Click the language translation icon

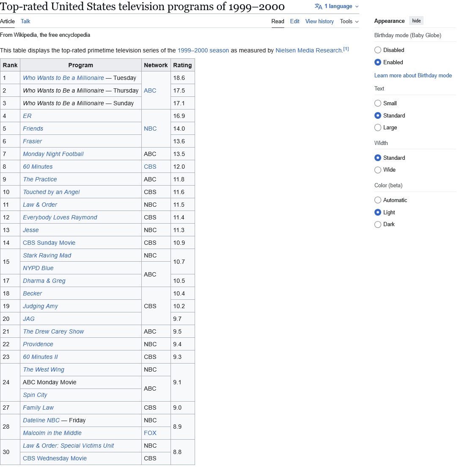(x=318, y=6)
